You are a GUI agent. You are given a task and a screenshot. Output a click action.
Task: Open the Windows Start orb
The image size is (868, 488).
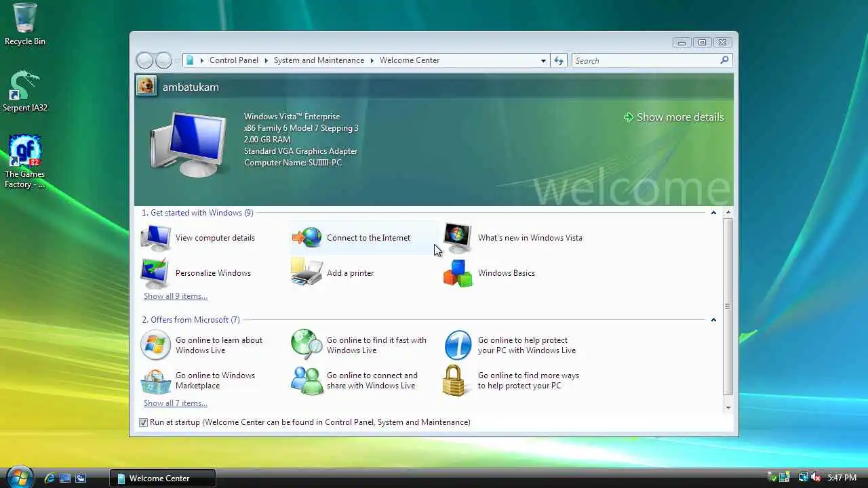(x=19, y=477)
